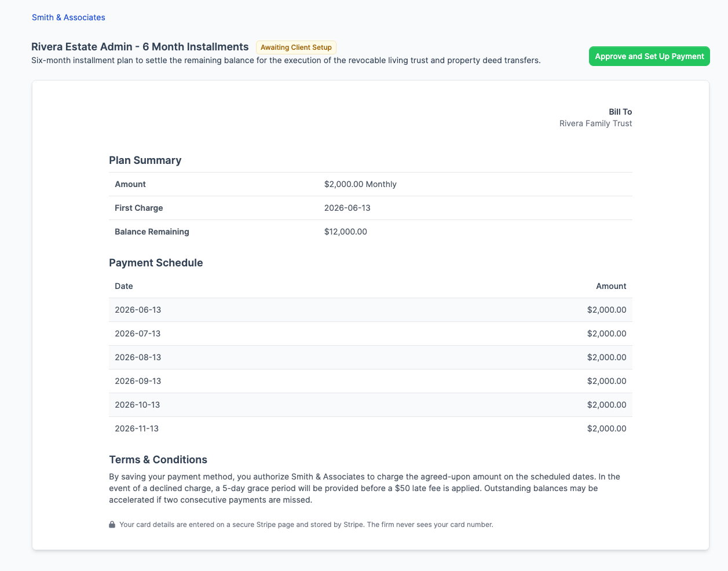Select the 2026-11-13 payment row
The height and width of the screenshot is (571, 728).
point(371,429)
